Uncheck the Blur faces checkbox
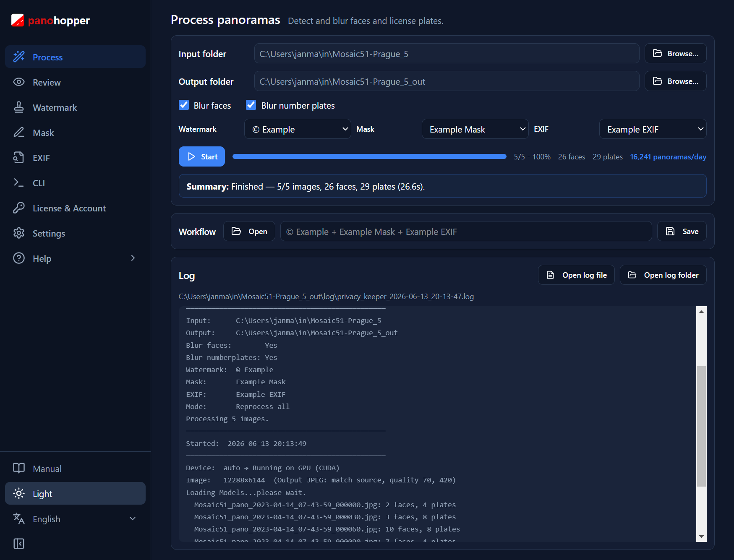 [184, 105]
